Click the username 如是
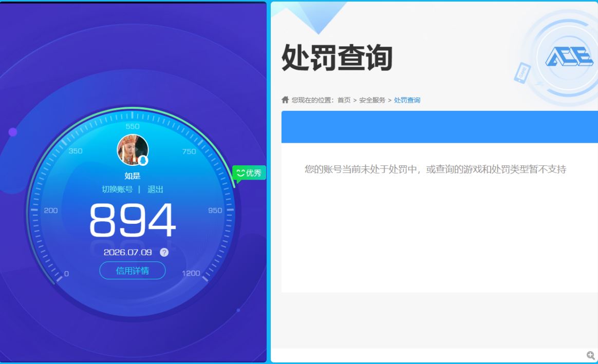Screen dimensions: 598x364 coord(133,176)
